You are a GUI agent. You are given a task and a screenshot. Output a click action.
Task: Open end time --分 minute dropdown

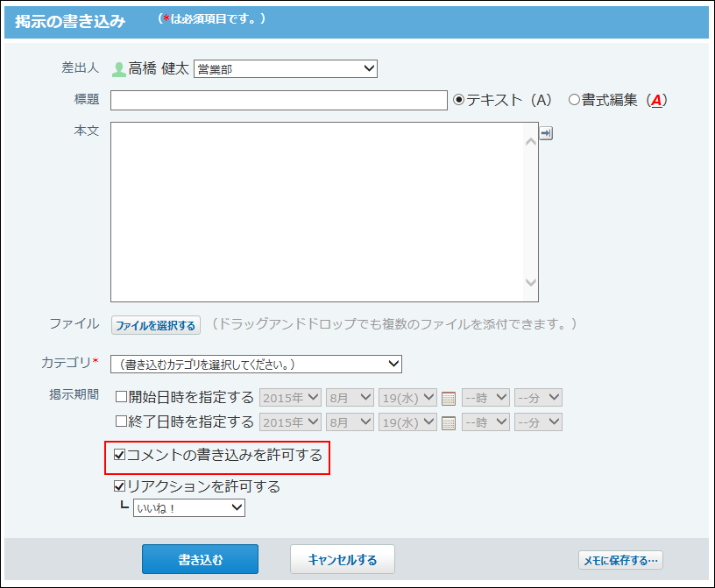tap(538, 422)
